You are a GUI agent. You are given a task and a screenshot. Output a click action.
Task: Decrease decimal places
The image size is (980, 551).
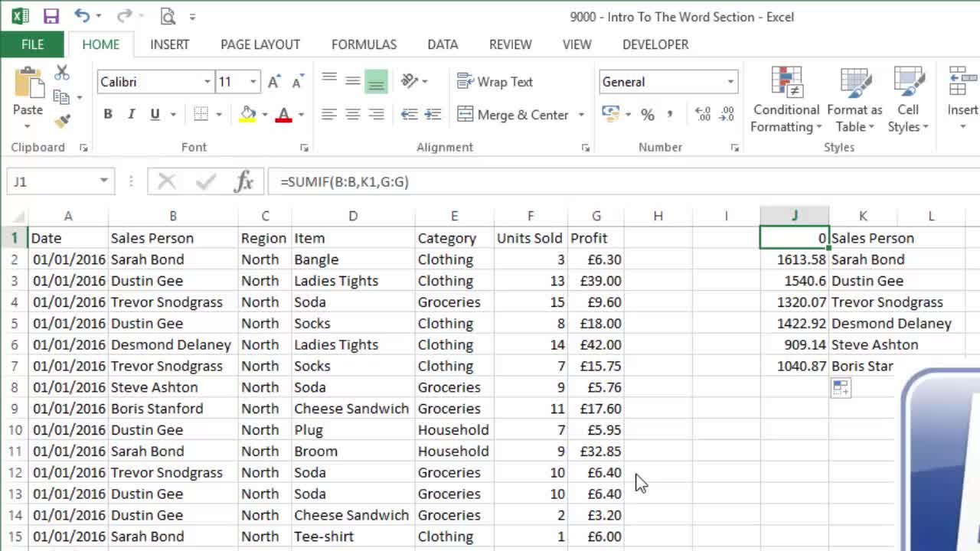tap(727, 114)
